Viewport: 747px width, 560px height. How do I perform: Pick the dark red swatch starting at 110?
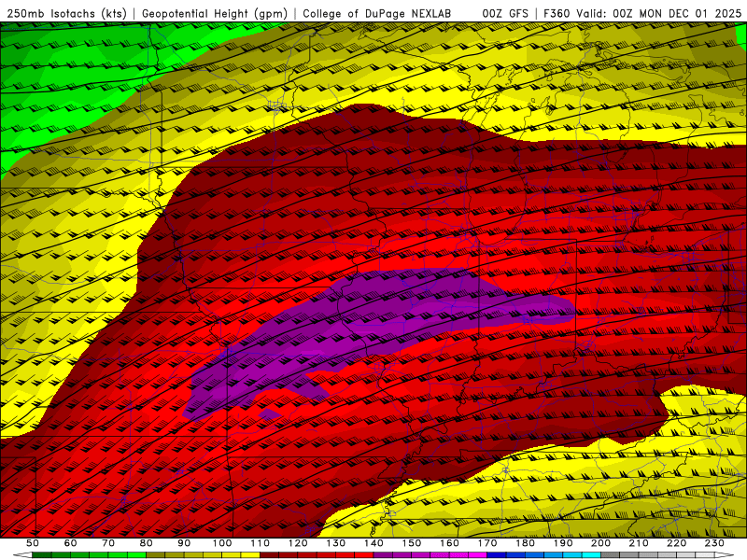tap(269, 554)
